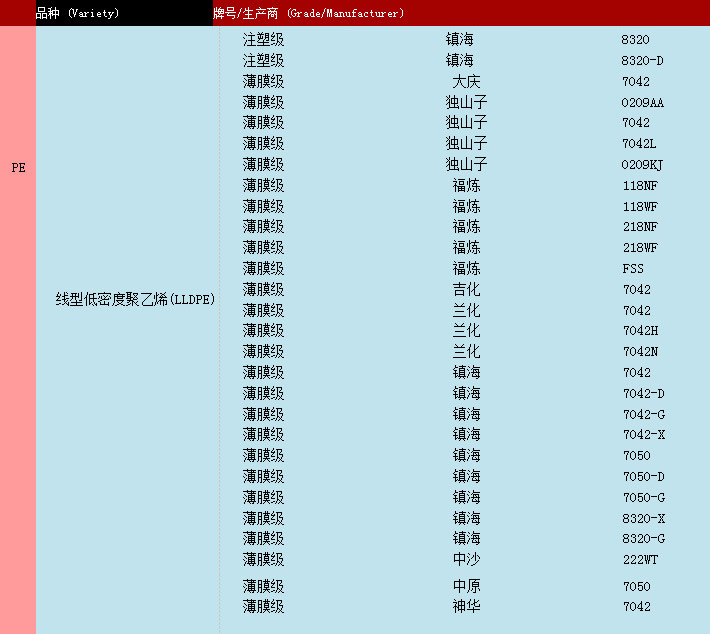Screen dimensions: 710x634
Task: Select 7050 in the 中原 row
Action: point(637,587)
